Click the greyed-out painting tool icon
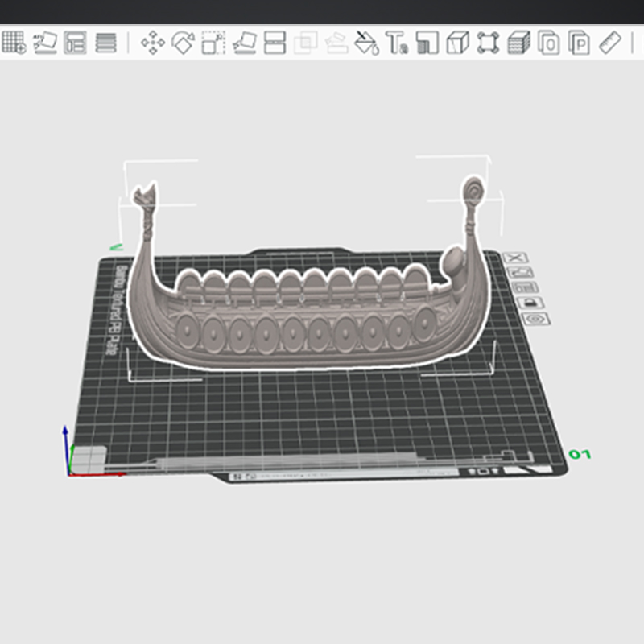Viewport: 644px width, 644px height. pyautogui.click(x=336, y=43)
